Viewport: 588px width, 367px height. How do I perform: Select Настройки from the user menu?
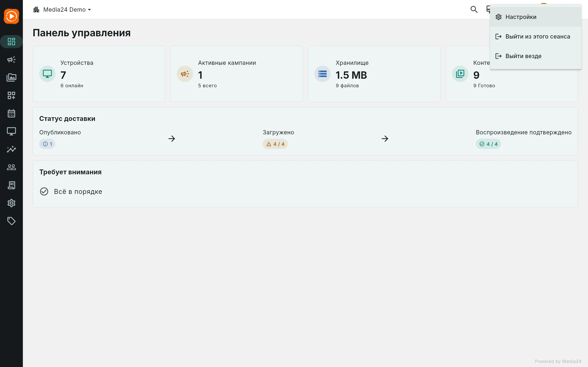tap(536, 17)
